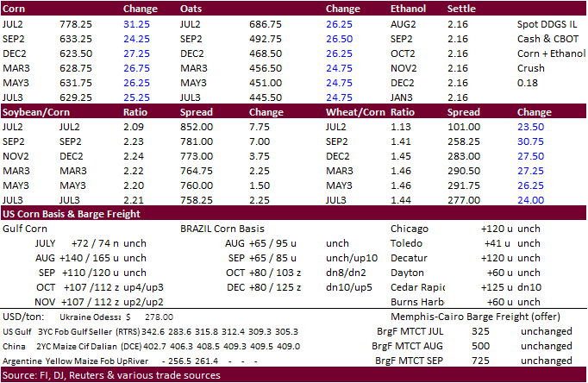Select the Gulf Corn label
Viewport: 588px width, 383px height.
[x=28, y=229]
